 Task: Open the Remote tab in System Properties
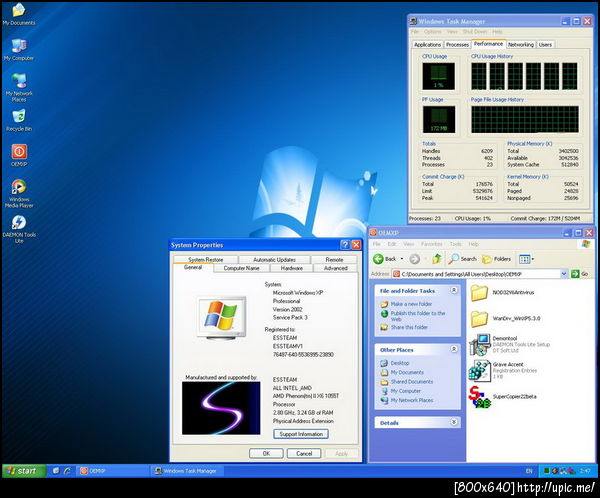334,260
